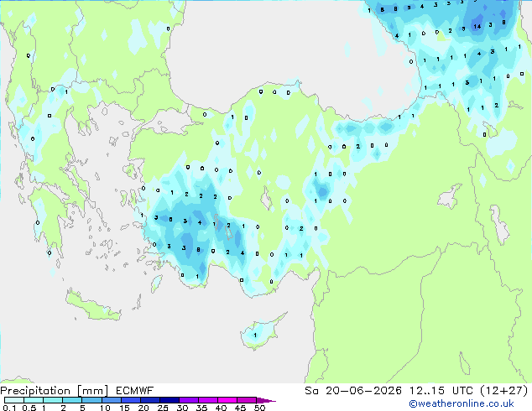Pick the 35–40 mm violet legend swatch

207,400
